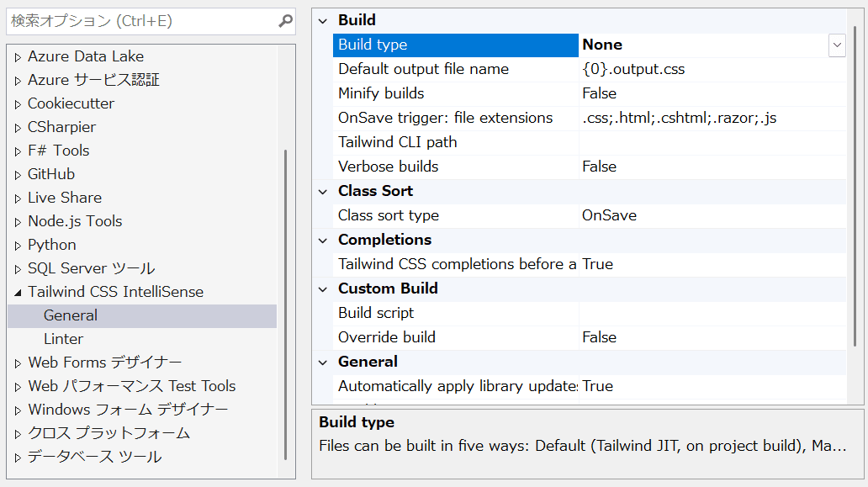Viewport: 868px width, 487px height.
Task: Select the General options page
Action: (x=71, y=315)
